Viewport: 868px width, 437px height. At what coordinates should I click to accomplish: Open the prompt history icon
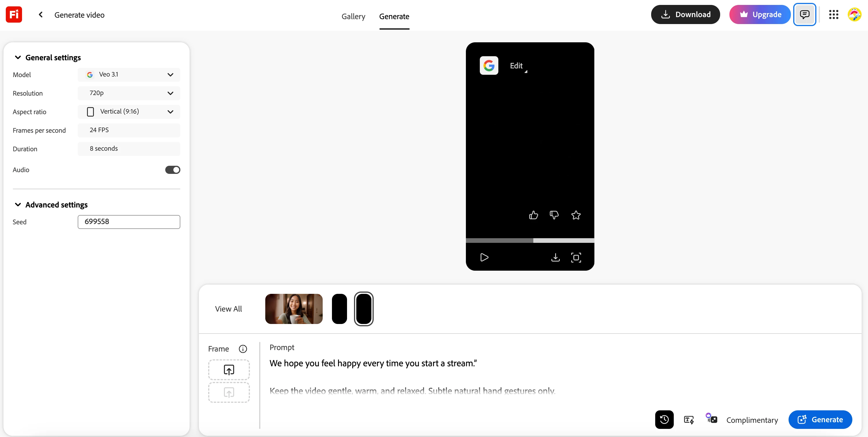pos(664,420)
